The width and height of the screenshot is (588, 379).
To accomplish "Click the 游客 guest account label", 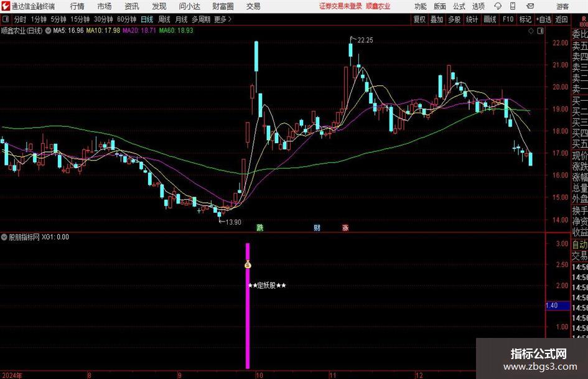I will tap(562, 6).
